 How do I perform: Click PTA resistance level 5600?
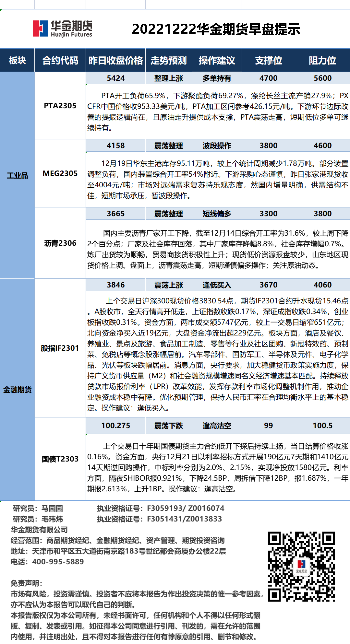point(322,78)
